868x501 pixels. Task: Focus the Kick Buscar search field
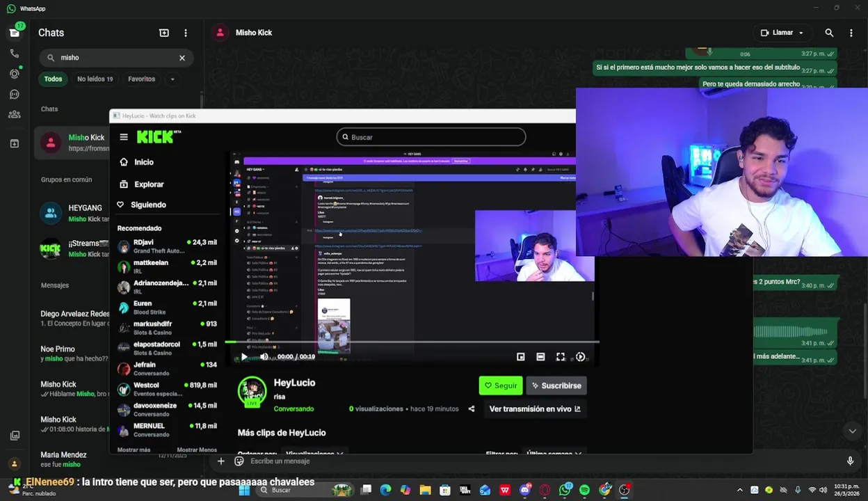431,137
